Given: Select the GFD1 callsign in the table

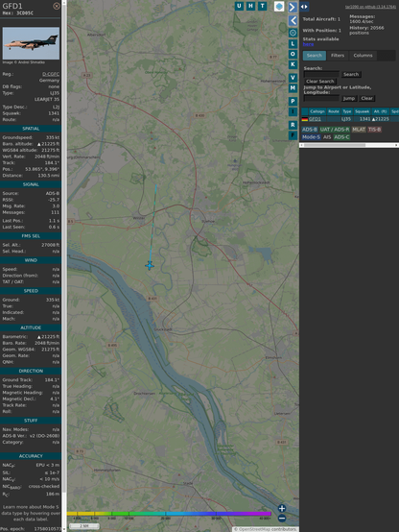Looking at the screenshot, I should point(315,119).
